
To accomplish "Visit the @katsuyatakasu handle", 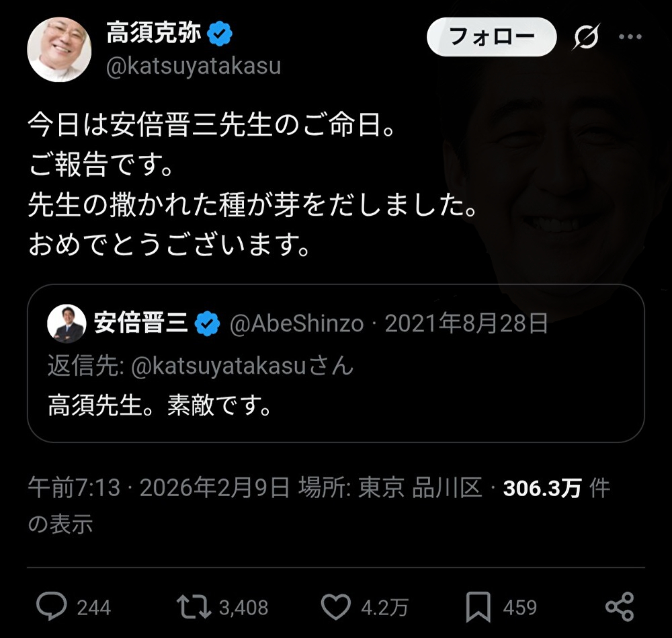I will (x=194, y=67).
